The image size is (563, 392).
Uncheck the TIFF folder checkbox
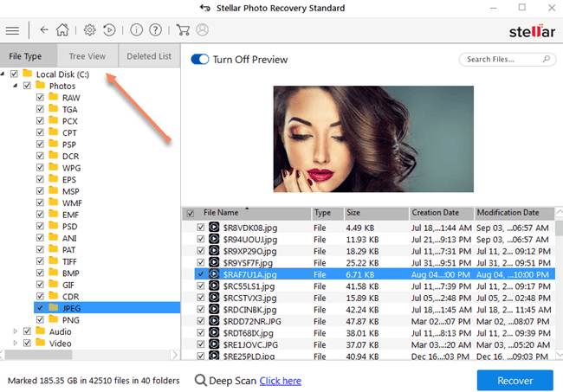40,261
